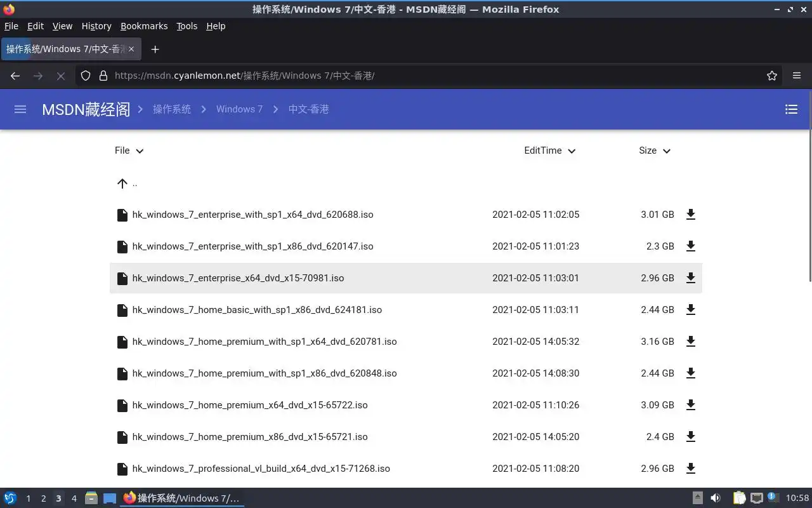Open the Bookmarks menu
This screenshot has width=812, height=508.
144,26
